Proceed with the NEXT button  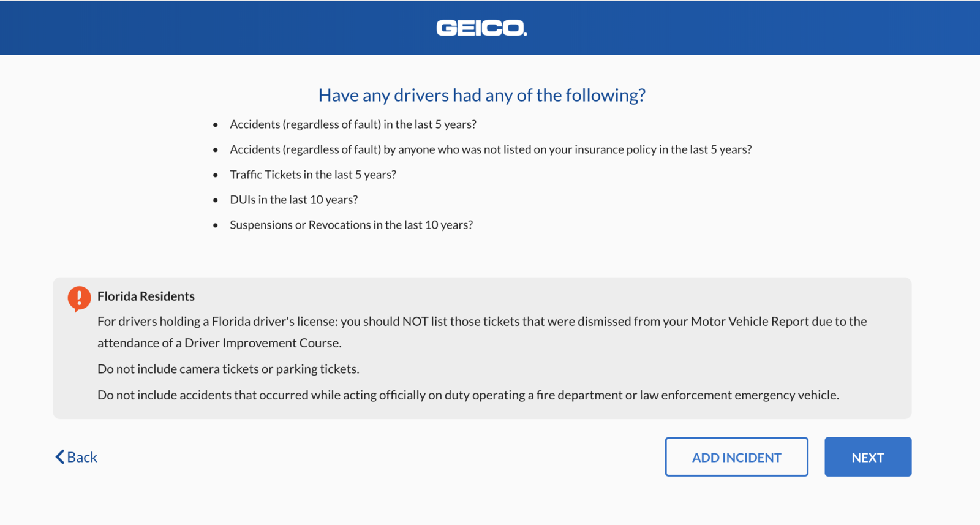[867, 457]
